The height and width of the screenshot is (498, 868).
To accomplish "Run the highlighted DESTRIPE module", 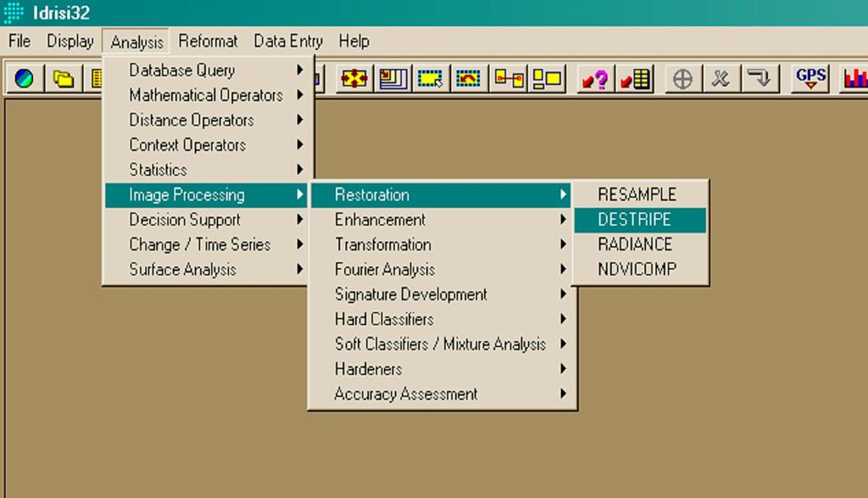I will pos(640,220).
